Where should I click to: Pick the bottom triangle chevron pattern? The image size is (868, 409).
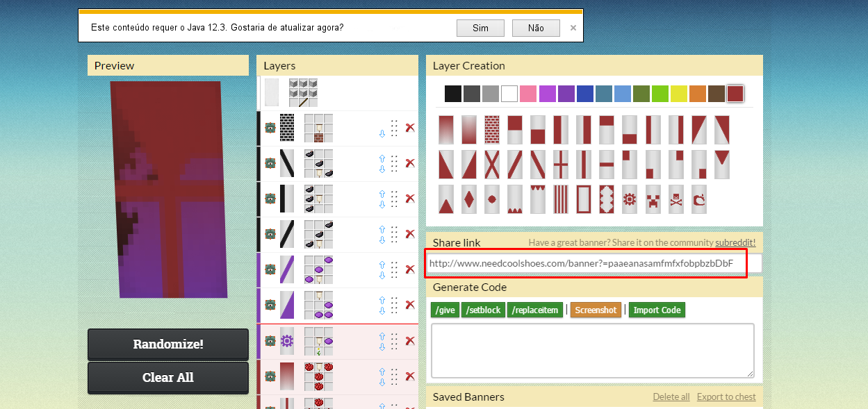pyautogui.click(x=446, y=199)
